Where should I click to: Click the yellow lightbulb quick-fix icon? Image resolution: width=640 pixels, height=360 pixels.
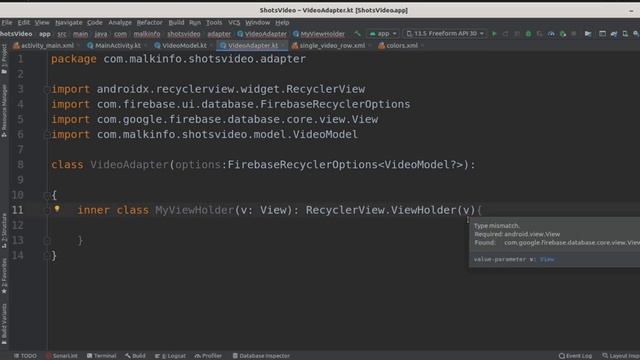point(57,209)
